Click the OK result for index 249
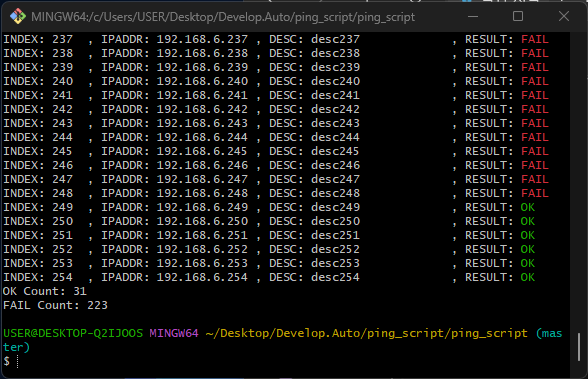The width and height of the screenshot is (588, 379). coord(528,207)
